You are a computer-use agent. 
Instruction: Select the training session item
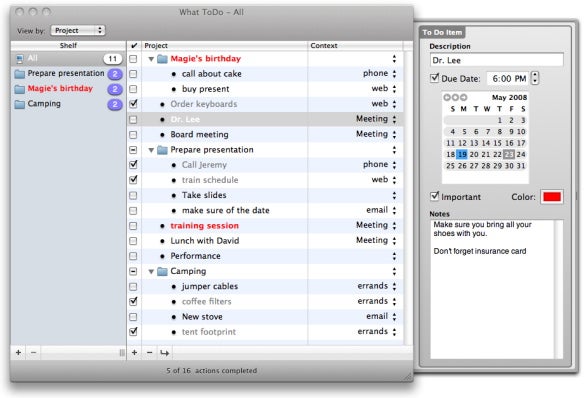pyautogui.click(x=204, y=226)
